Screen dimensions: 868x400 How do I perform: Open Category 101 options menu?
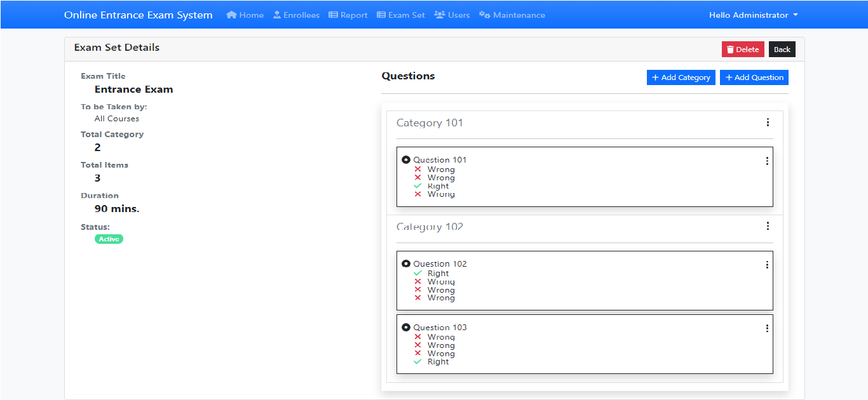768,123
